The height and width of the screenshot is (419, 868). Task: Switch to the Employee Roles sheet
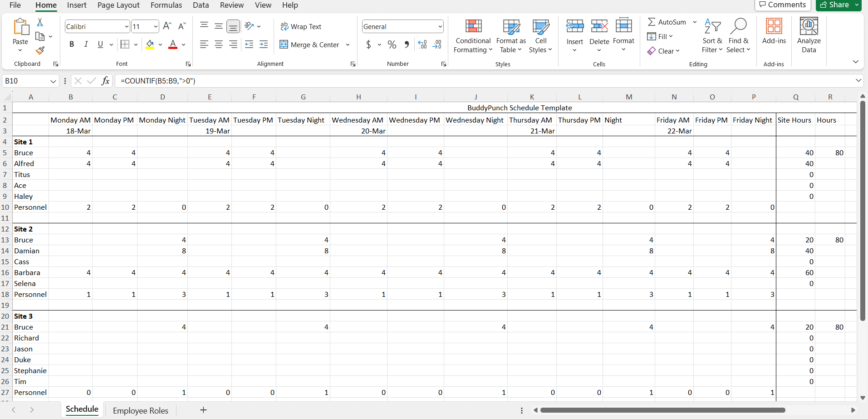click(141, 410)
